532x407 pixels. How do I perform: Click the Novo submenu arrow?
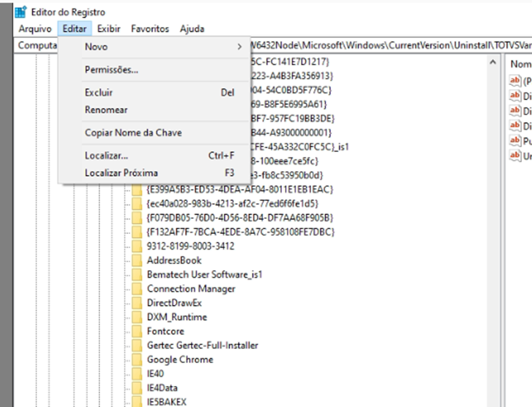(x=240, y=47)
